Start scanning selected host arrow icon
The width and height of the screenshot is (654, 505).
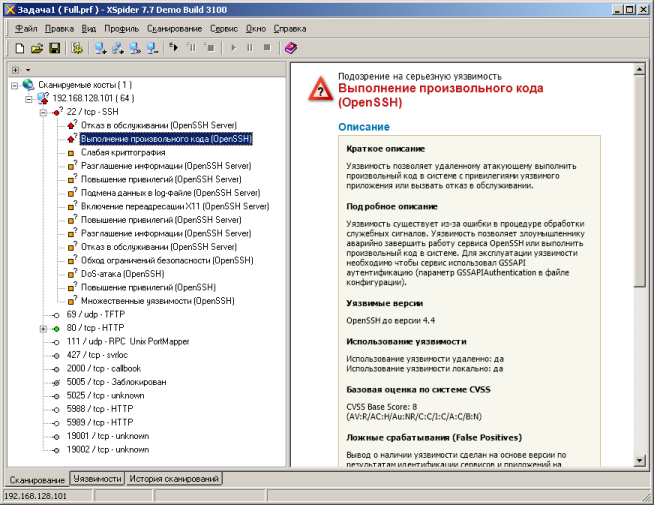click(174, 48)
